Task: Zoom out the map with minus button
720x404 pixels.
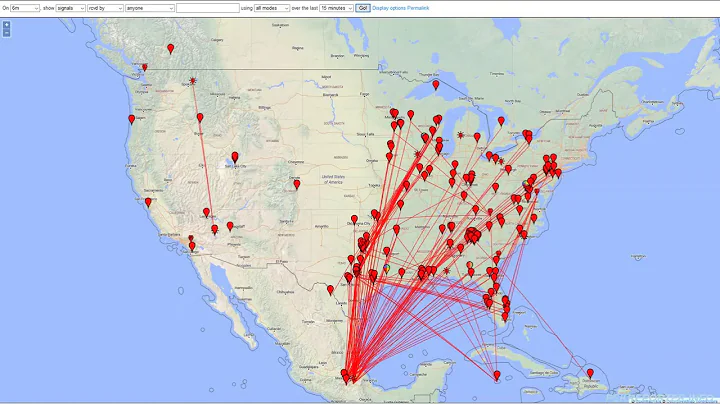Action: pyautogui.click(x=6, y=33)
